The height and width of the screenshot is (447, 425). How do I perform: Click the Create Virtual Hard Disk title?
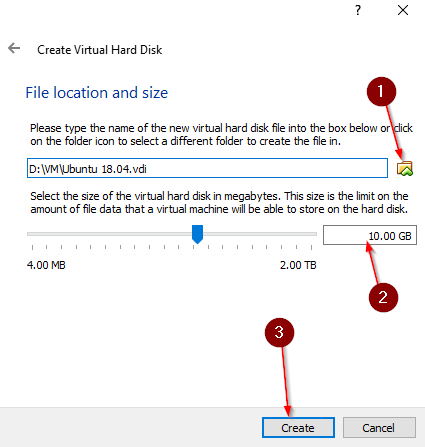[x=99, y=50]
